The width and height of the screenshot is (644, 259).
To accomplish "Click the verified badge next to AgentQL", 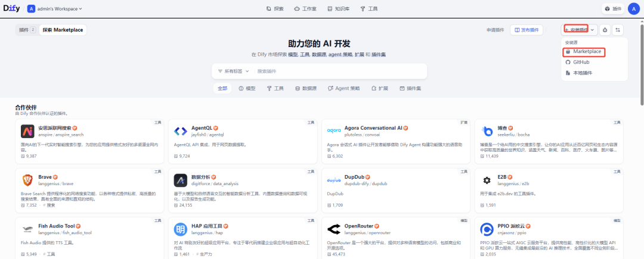I will [216, 128].
